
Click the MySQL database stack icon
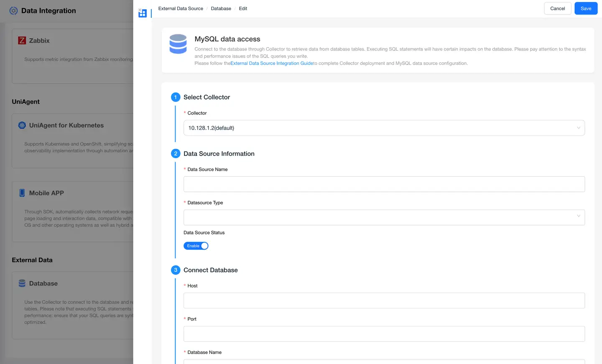click(178, 44)
